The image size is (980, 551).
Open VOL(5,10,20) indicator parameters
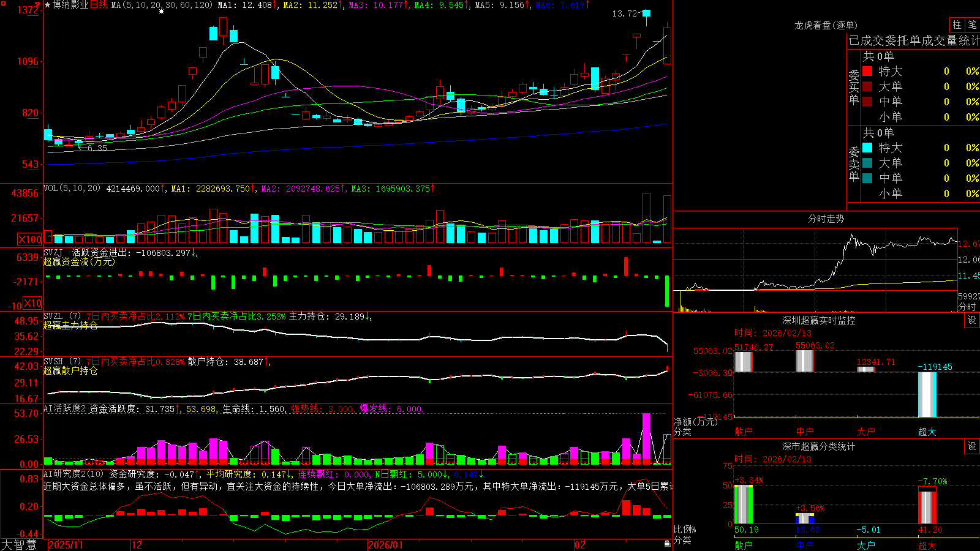72,188
